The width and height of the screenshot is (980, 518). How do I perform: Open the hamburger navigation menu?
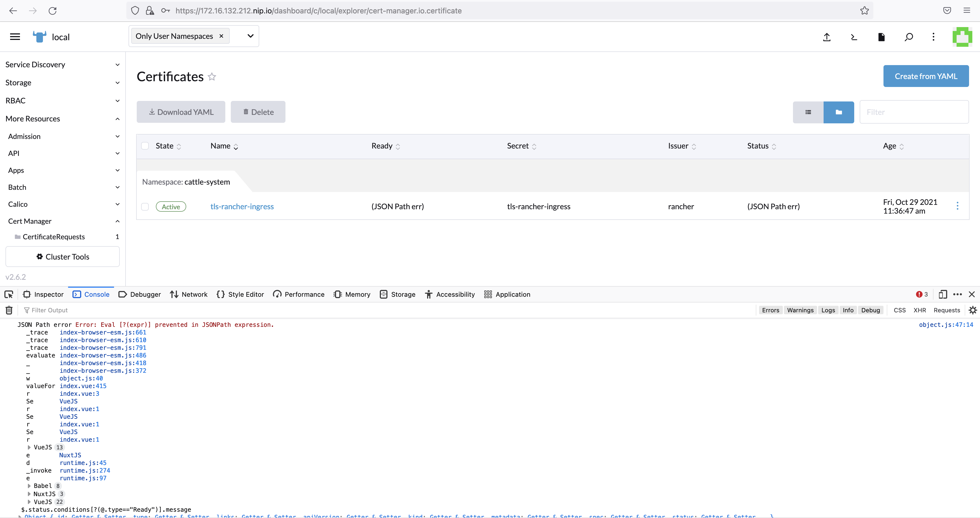click(x=15, y=37)
